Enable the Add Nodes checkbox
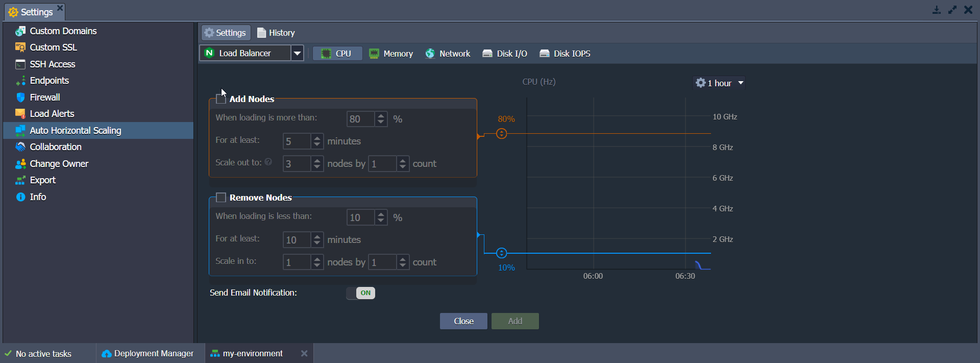Image resolution: width=980 pixels, height=363 pixels. coord(221,99)
